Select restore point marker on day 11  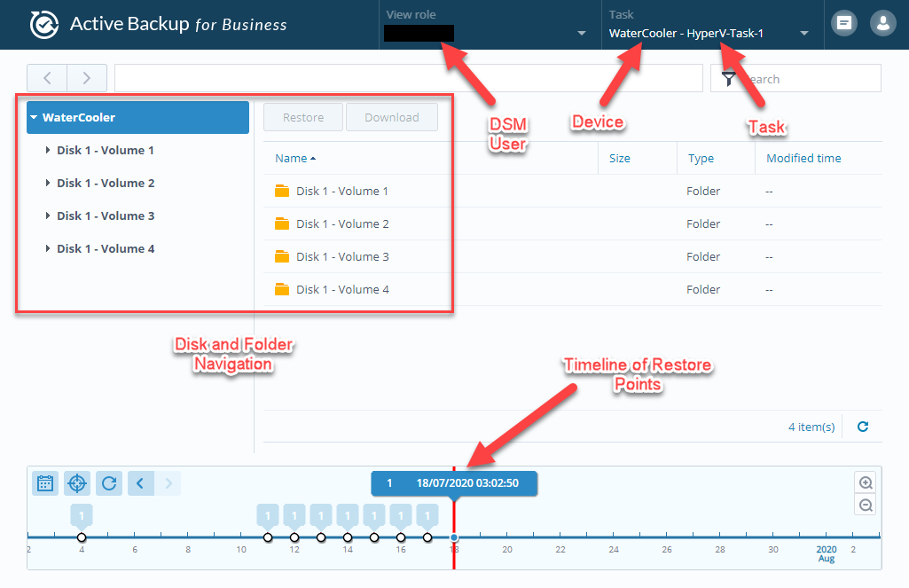268,537
